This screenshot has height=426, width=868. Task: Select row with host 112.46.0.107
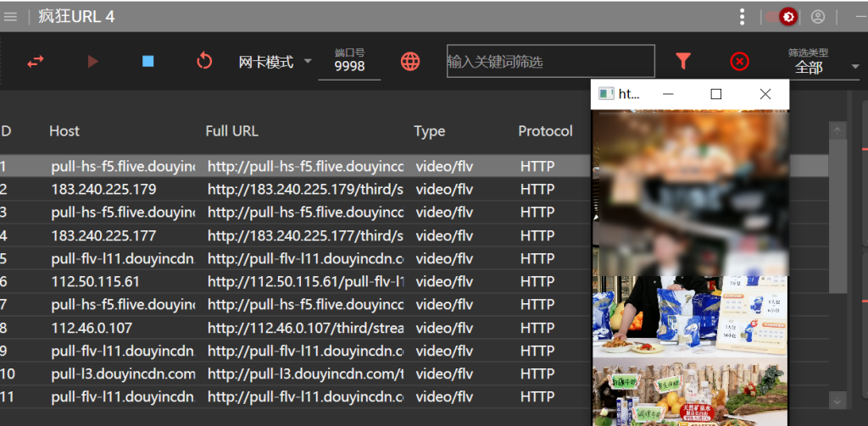(92, 328)
